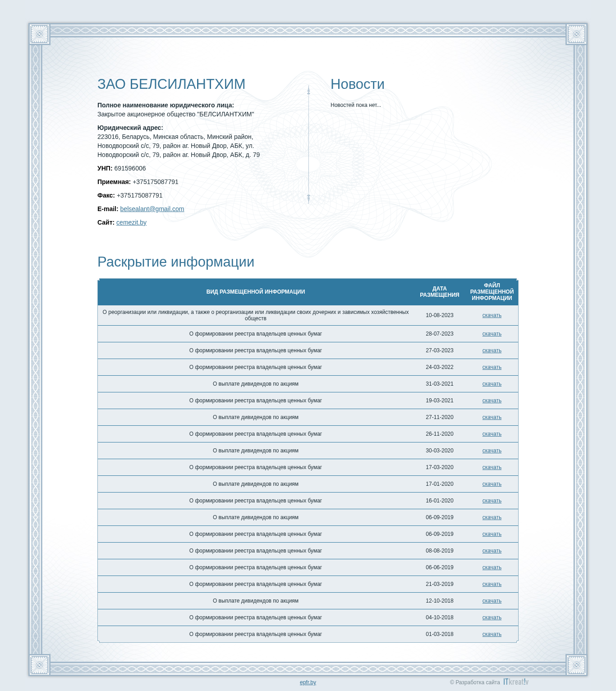Download the file dated 19-03-2021
Viewport: 616px width, 691px height.
(492, 401)
